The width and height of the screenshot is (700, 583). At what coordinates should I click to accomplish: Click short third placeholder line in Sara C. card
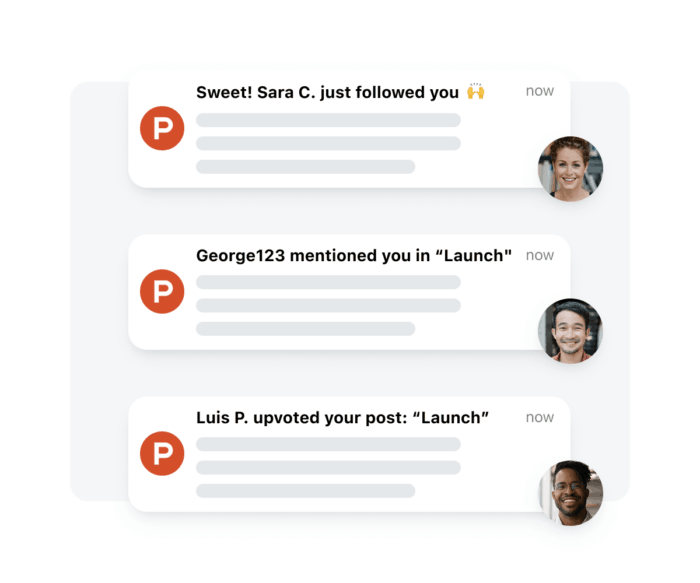(305, 166)
